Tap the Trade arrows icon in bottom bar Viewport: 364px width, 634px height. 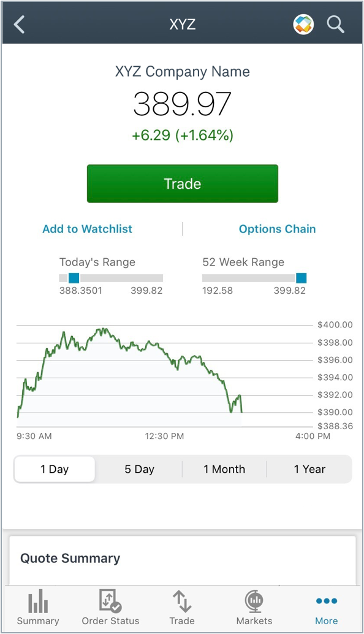182,601
